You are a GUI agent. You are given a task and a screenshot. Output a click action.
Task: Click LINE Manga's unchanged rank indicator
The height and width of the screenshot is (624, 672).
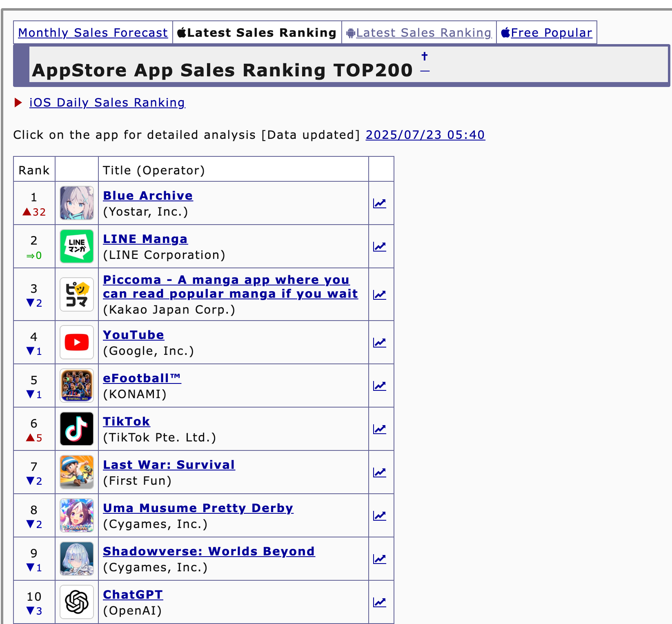[x=34, y=256]
